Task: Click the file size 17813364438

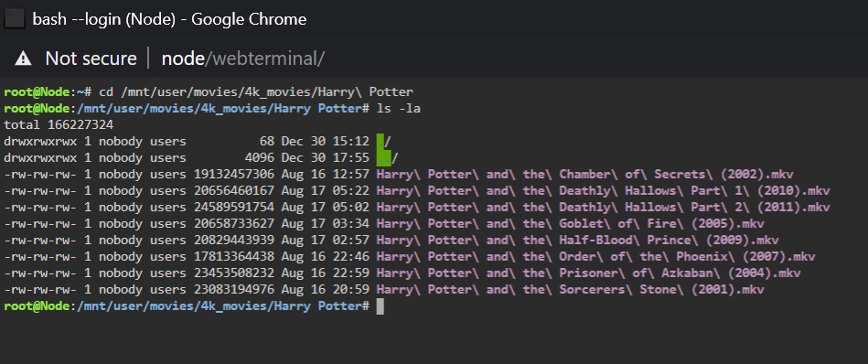Action: pos(233,257)
